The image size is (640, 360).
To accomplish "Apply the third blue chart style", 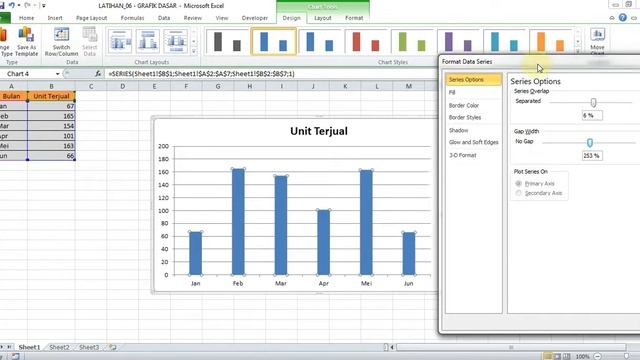I will point(320,41).
